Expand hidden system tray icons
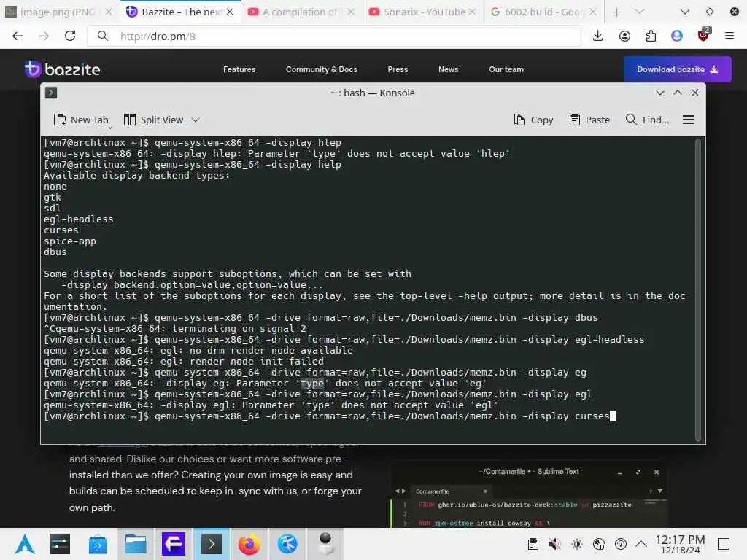The image size is (747, 560). click(x=641, y=544)
